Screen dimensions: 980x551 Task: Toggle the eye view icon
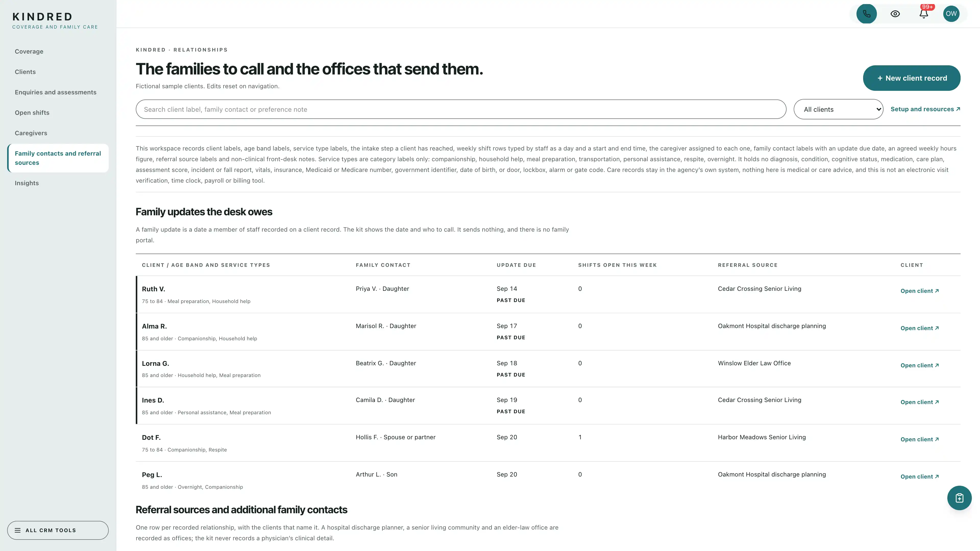coord(895,14)
